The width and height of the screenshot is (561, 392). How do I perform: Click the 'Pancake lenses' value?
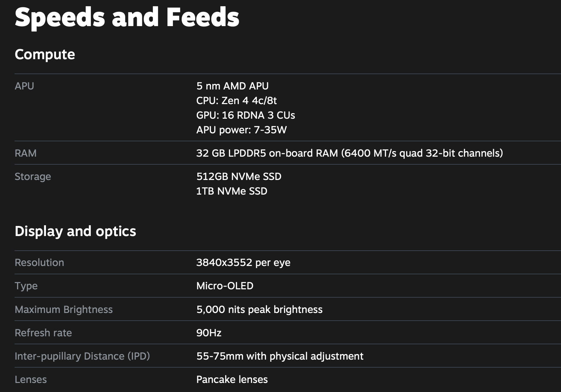[232, 379]
